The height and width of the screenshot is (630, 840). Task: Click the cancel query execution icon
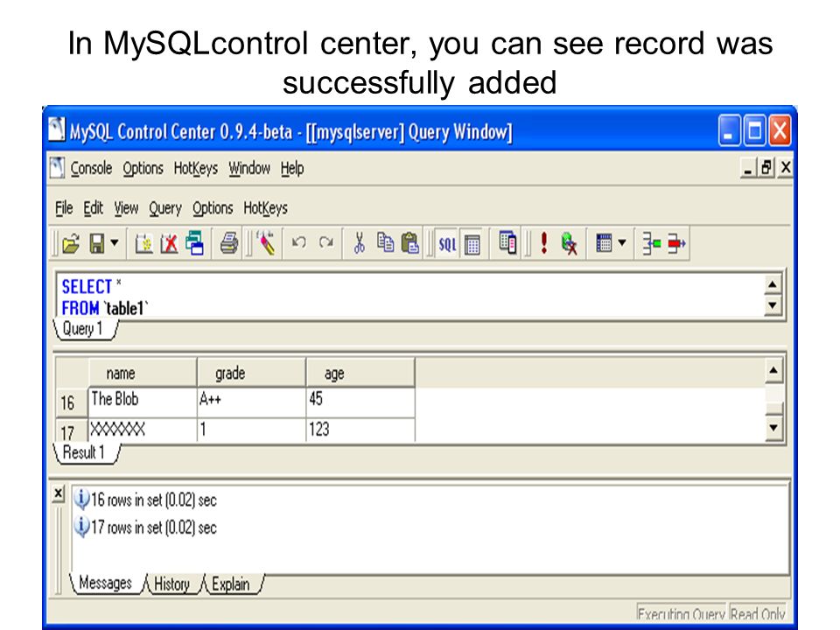pos(569,243)
